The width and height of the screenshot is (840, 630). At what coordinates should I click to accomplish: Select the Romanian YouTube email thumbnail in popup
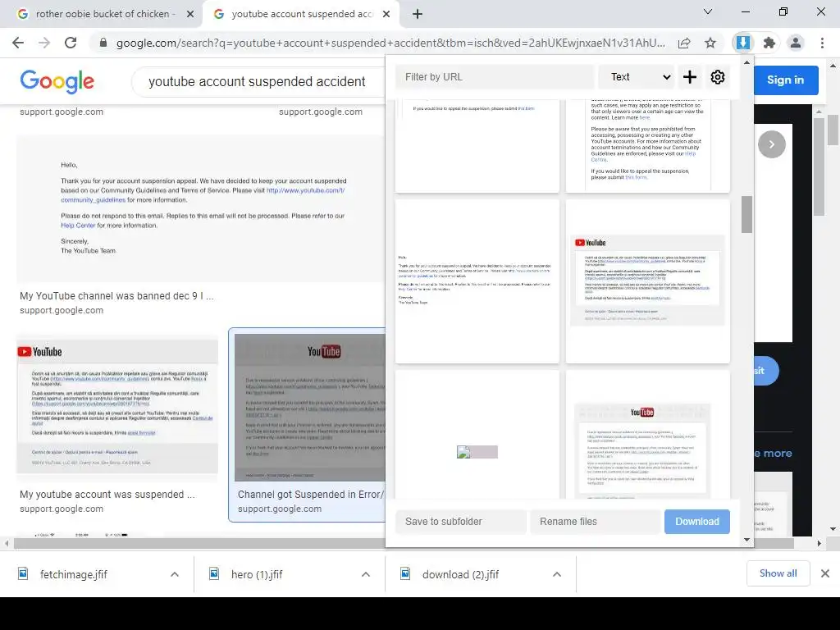[648, 281]
